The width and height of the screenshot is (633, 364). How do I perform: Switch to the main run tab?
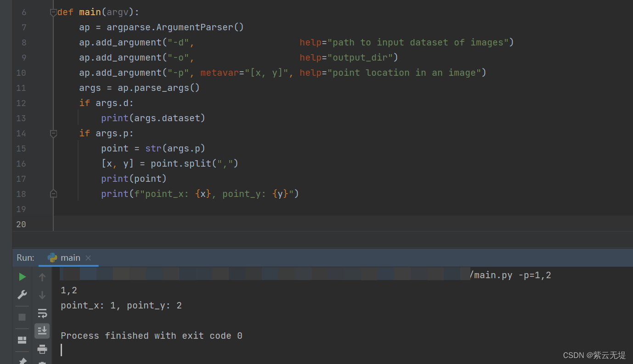(x=69, y=258)
